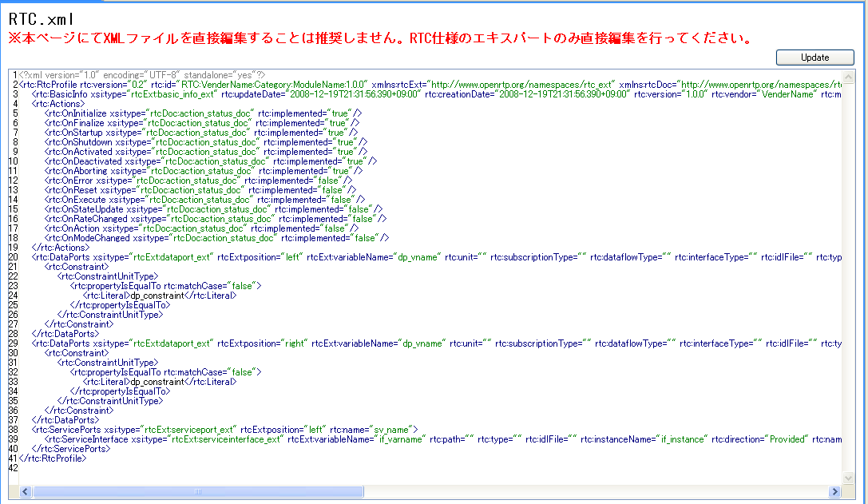
Task: Click the rtc:ServiceInterface if_varname line
Action: click(x=443, y=439)
